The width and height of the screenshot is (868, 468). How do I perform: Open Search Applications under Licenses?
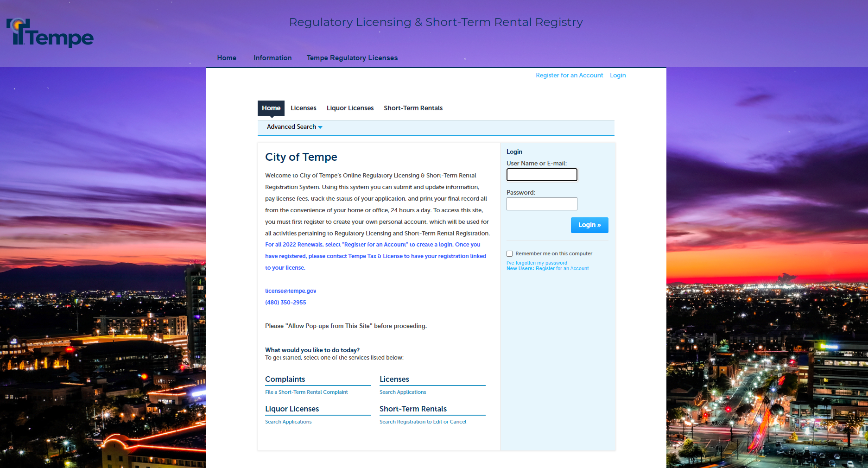pos(403,392)
